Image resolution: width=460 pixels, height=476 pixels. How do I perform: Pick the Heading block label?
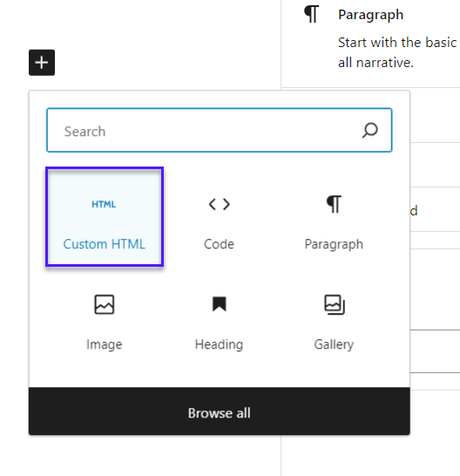tap(219, 344)
